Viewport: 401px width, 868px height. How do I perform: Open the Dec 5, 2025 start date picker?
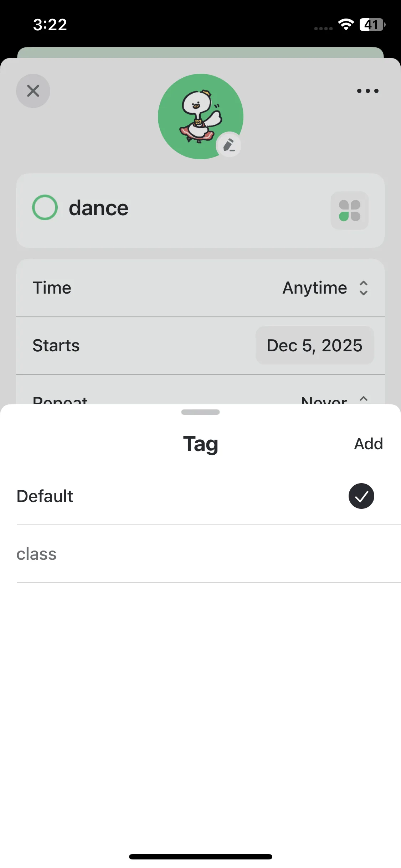click(314, 345)
